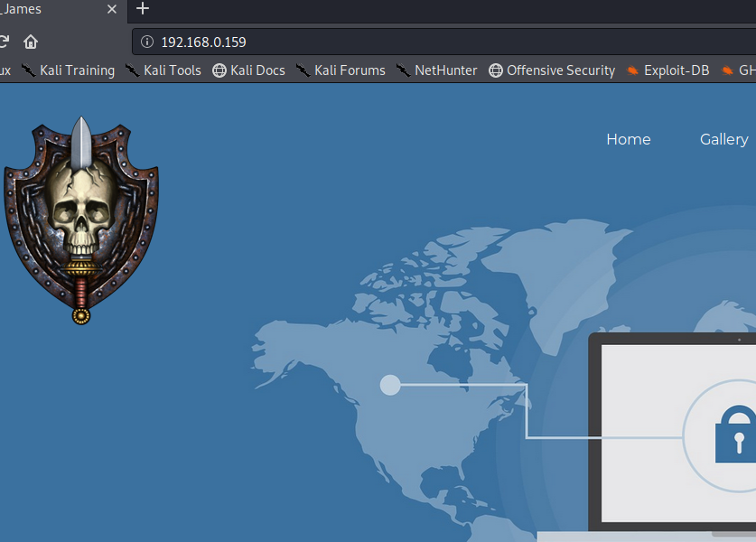Click the blue padlock icon on laptop
756x542 pixels.
(736, 435)
